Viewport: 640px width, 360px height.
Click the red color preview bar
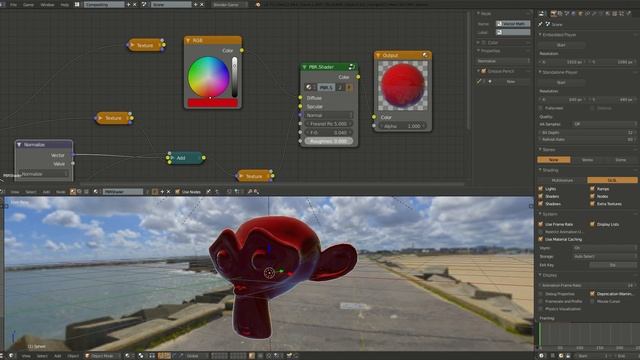(x=212, y=103)
